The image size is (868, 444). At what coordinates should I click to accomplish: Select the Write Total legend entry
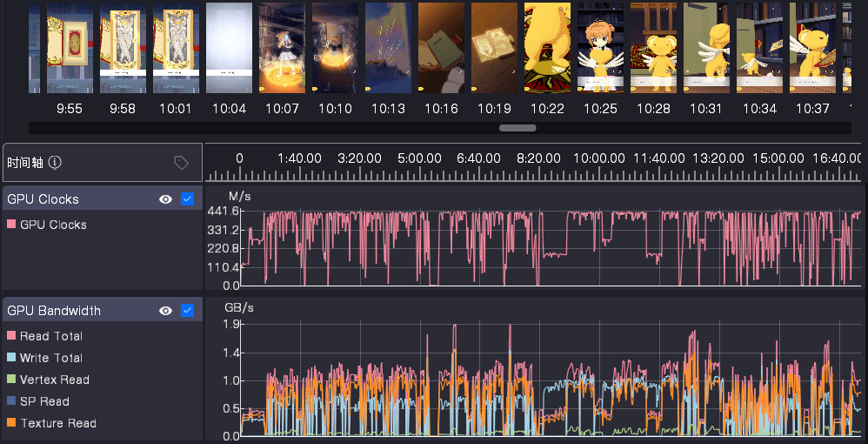click(x=50, y=358)
